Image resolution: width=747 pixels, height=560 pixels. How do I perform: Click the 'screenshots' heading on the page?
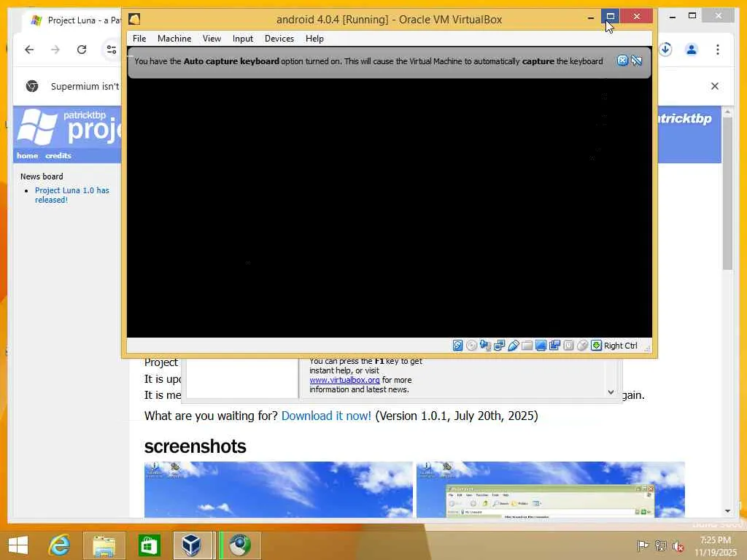[196, 446]
